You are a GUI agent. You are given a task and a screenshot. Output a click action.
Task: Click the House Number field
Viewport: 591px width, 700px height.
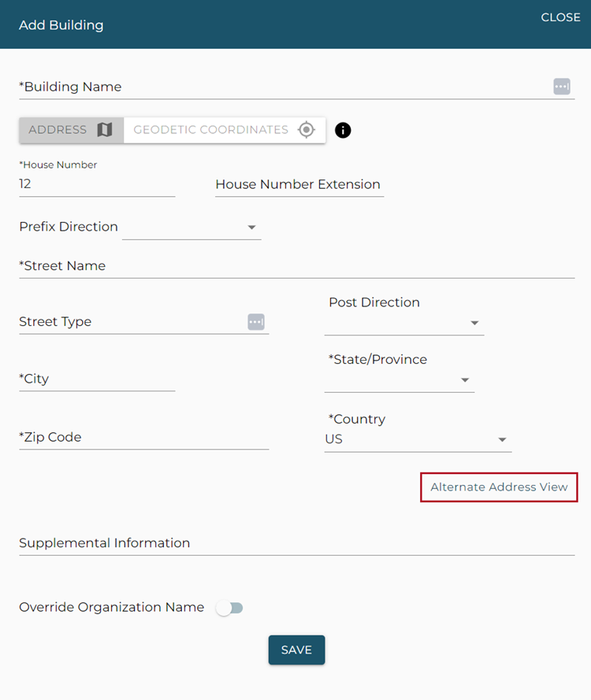(x=96, y=184)
